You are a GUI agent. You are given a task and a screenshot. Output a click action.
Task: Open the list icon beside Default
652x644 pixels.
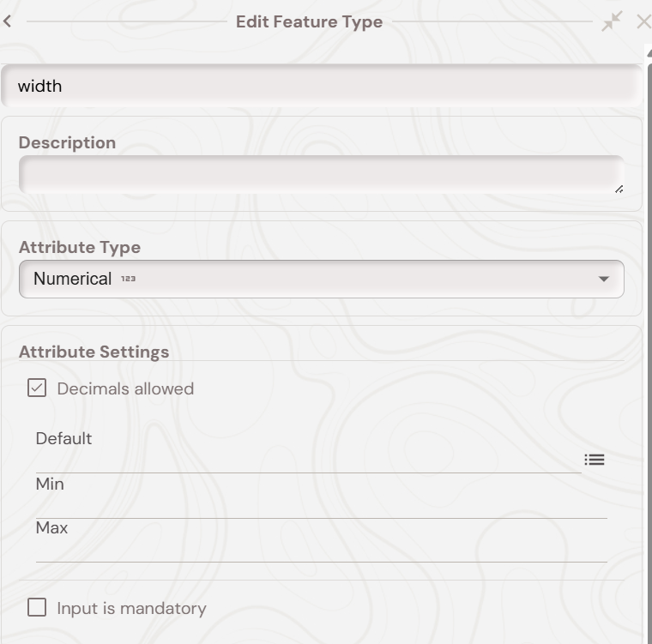coord(595,460)
